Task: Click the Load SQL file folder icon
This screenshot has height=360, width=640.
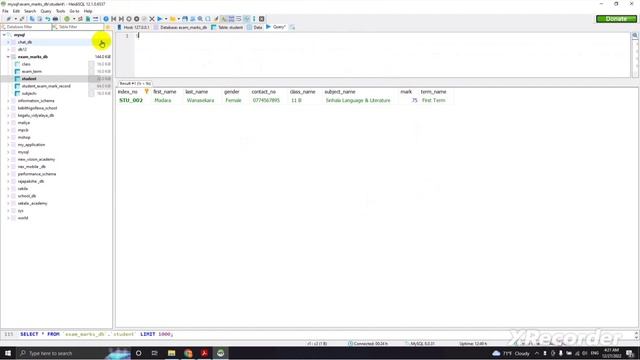Action: [x=173, y=19]
